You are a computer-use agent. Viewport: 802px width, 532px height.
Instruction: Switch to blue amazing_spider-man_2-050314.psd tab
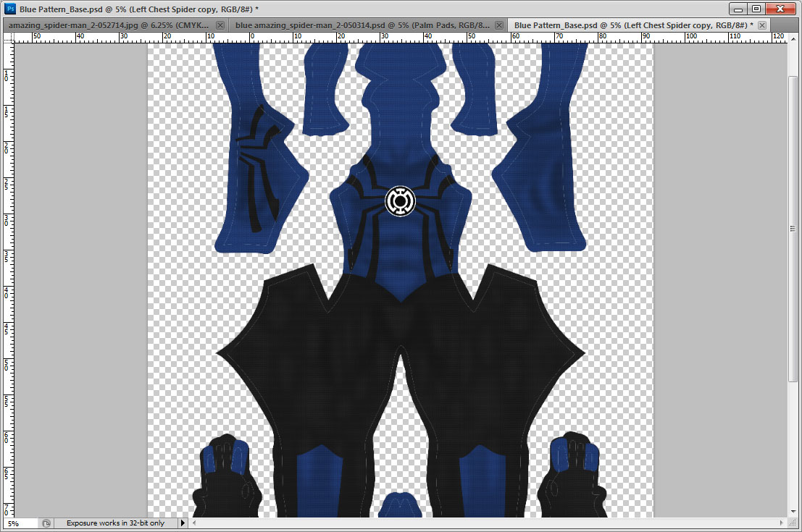coord(362,25)
